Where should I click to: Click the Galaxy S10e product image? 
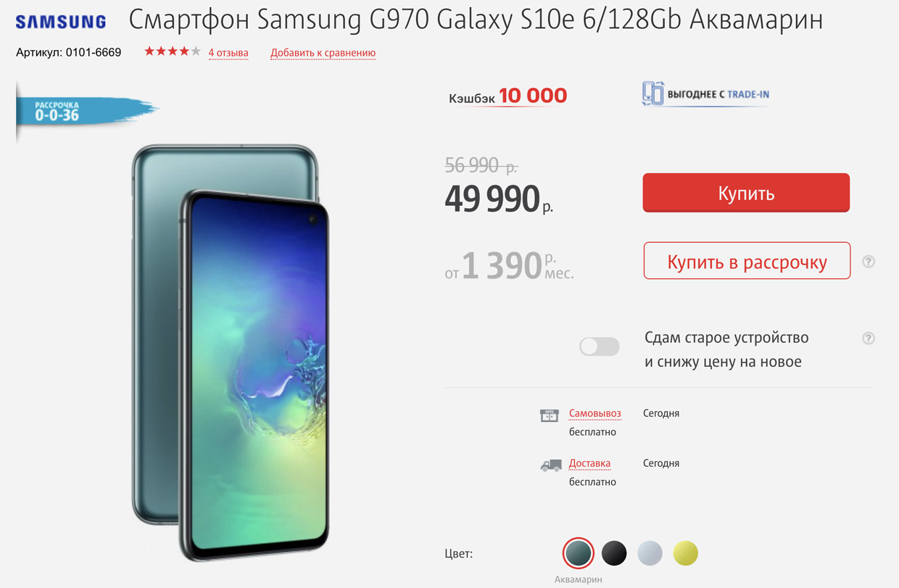(231, 352)
